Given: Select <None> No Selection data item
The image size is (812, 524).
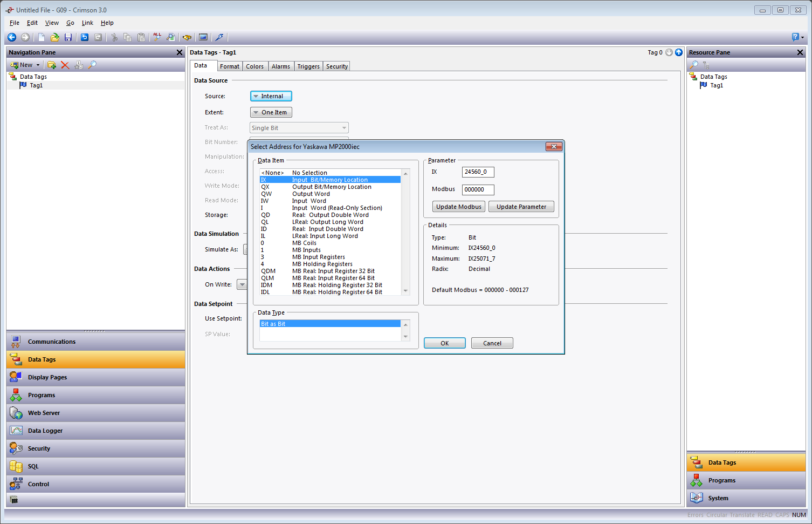Looking at the screenshot, I should (x=330, y=173).
